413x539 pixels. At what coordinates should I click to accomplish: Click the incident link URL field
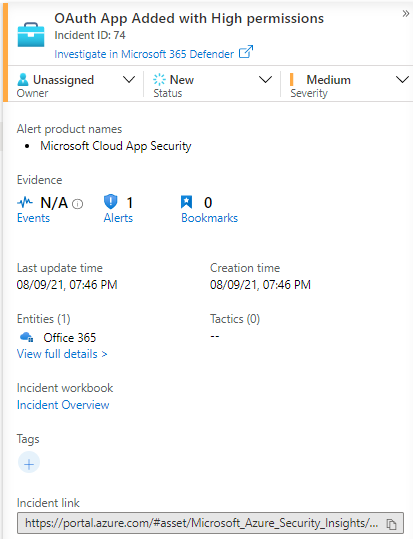210,523
